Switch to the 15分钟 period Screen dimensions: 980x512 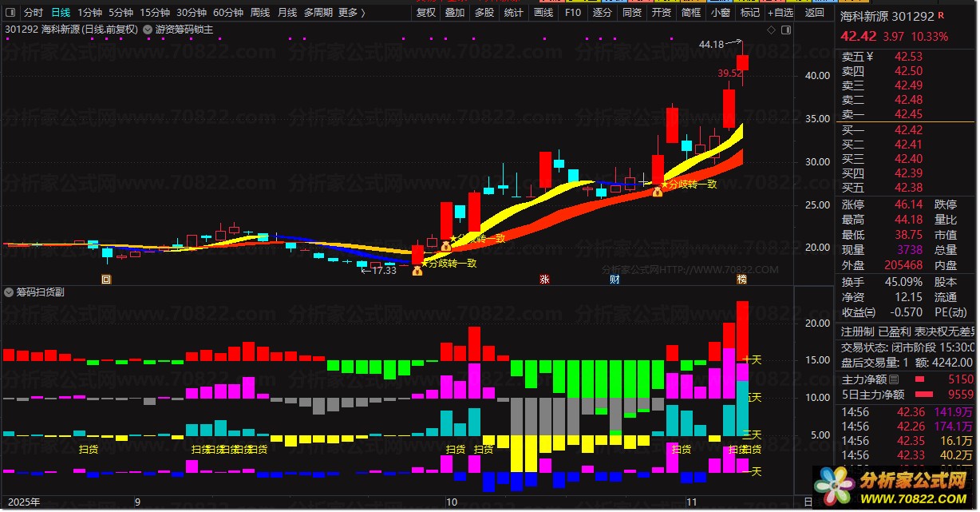coord(155,13)
